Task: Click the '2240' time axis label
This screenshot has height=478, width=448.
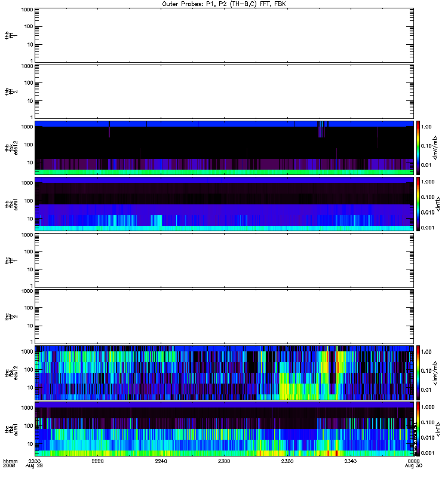Action: (161, 461)
